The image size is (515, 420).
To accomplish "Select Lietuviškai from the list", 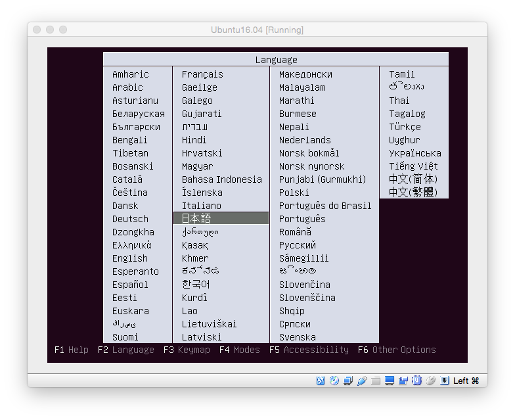I will click(209, 323).
